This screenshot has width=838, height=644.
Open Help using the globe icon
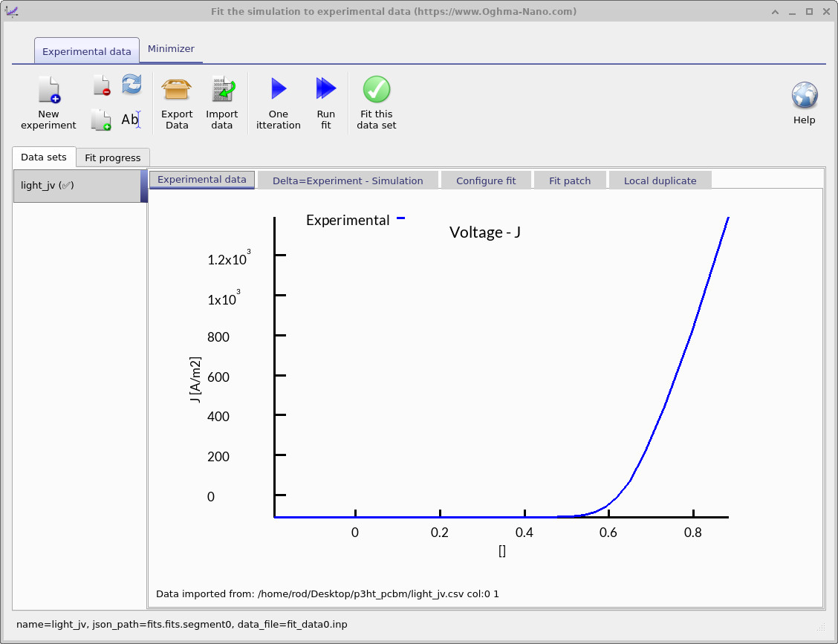[x=804, y=97]
